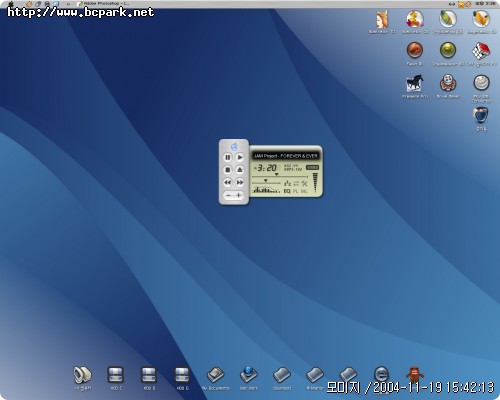Click the triangular volume meter in the player
Screen dimensions: 500x400
315,183
